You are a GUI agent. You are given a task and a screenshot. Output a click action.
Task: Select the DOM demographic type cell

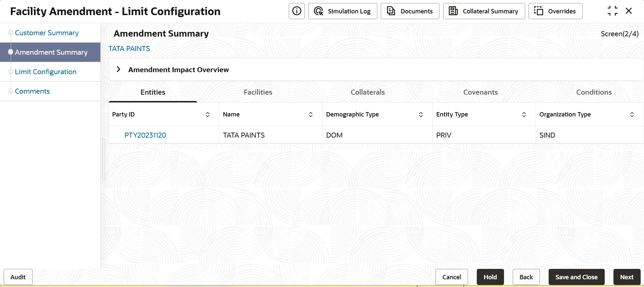coord(377,135)
